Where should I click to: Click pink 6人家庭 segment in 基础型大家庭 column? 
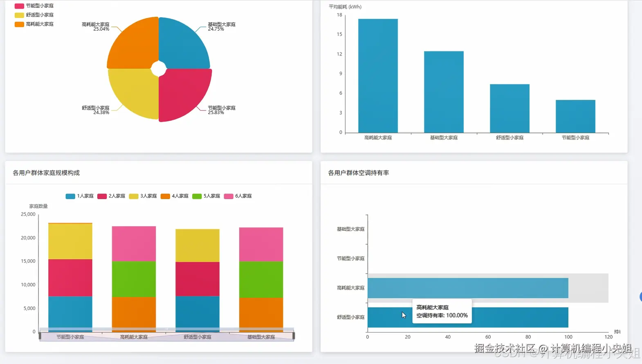[261, 244]
